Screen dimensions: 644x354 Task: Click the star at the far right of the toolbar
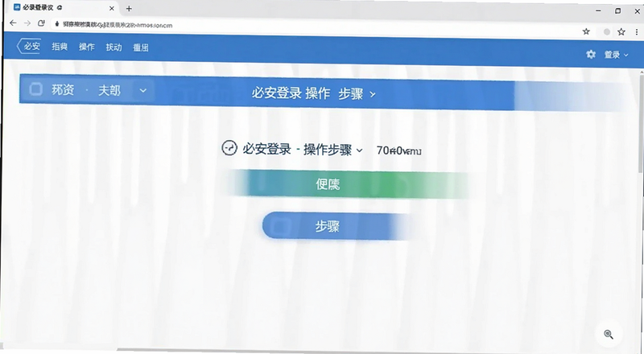tap(621, 31)
